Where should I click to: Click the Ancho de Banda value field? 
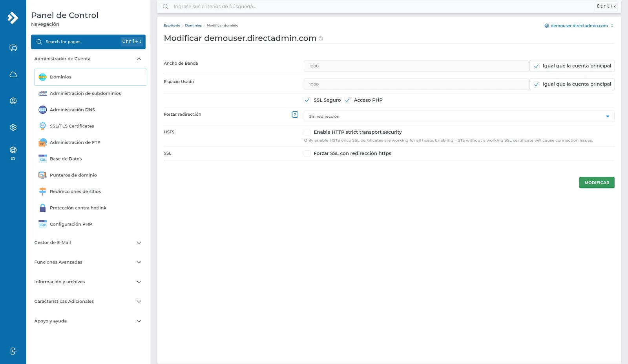coord(416,66)
